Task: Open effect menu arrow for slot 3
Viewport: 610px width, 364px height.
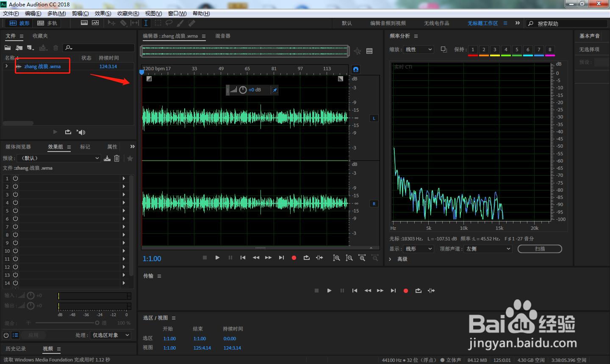Action: point(124,195)
